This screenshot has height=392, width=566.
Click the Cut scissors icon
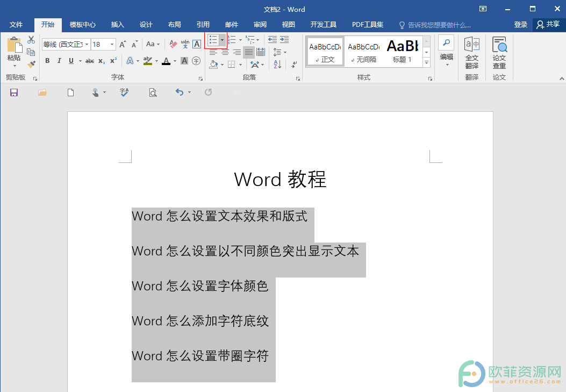click(31, 40)
